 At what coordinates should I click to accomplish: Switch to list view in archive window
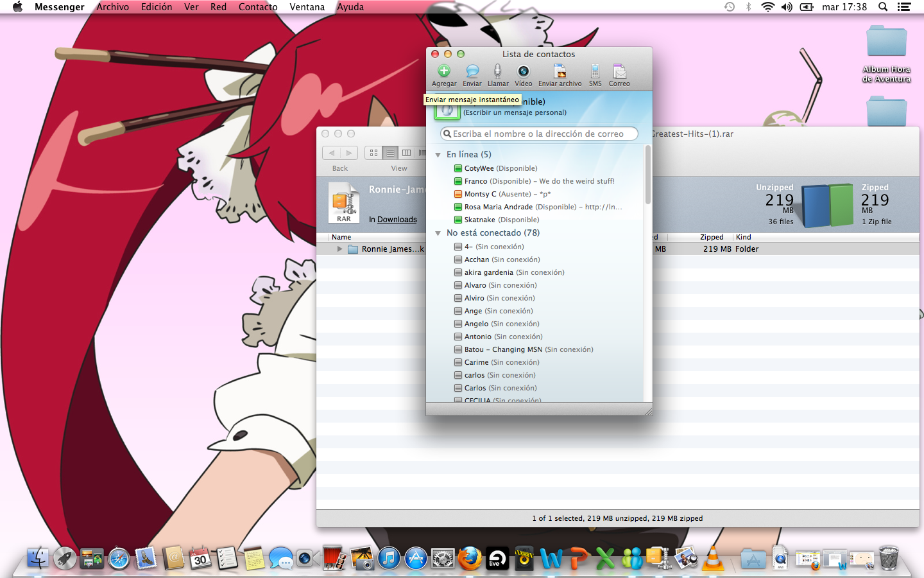pyautogui.click(x=390, y=153)
